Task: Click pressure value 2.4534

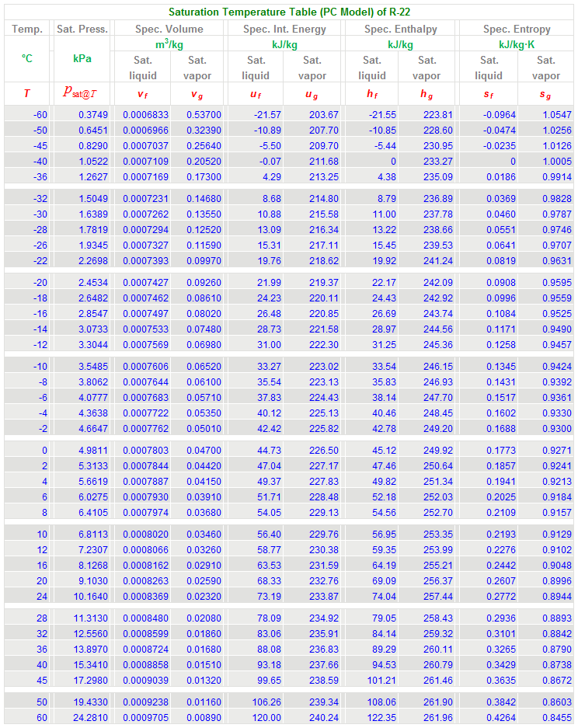Action: tap(93, 283)
